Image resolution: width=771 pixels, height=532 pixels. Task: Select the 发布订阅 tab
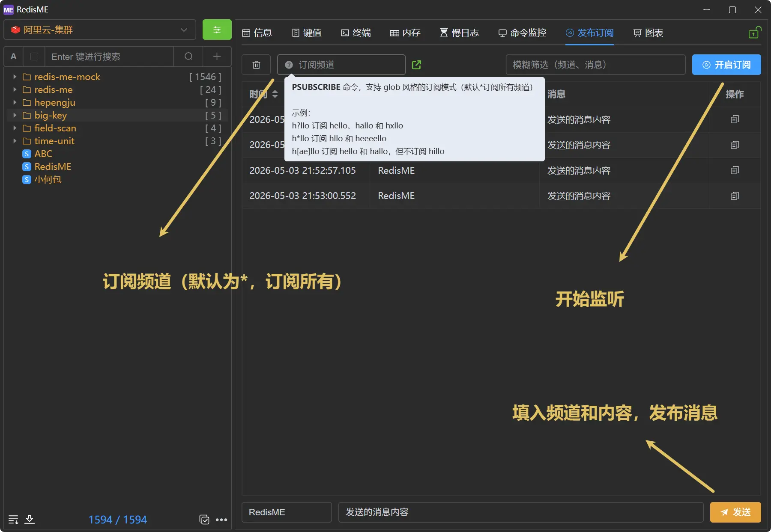pyautogui.click(x=589, y=33)
